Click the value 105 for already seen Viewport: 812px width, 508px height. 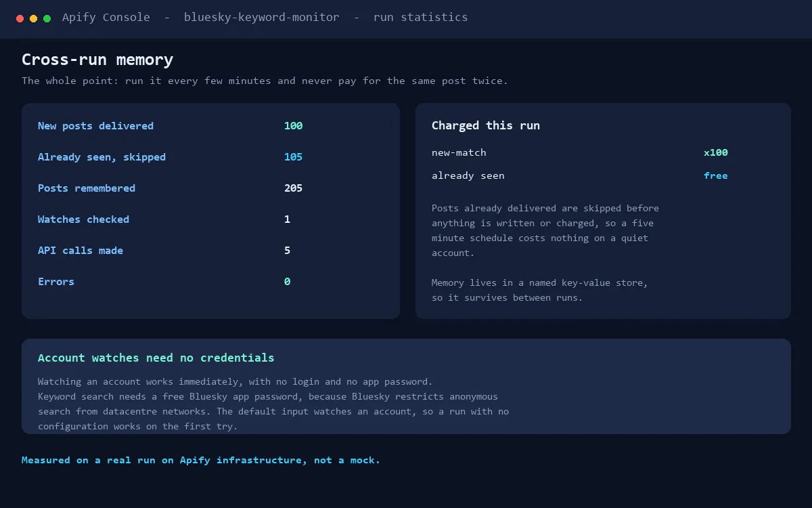click(294, 157)
